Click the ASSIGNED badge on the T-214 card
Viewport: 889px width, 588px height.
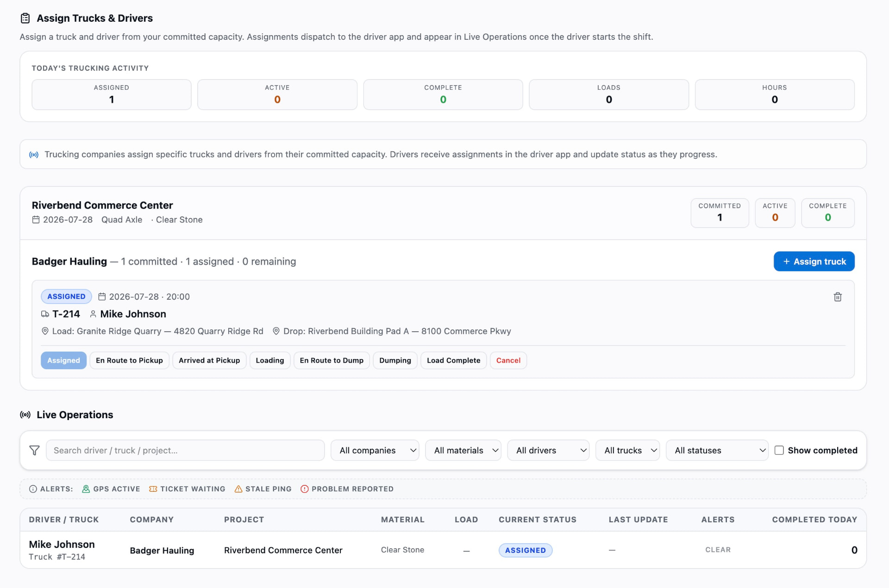66,297
